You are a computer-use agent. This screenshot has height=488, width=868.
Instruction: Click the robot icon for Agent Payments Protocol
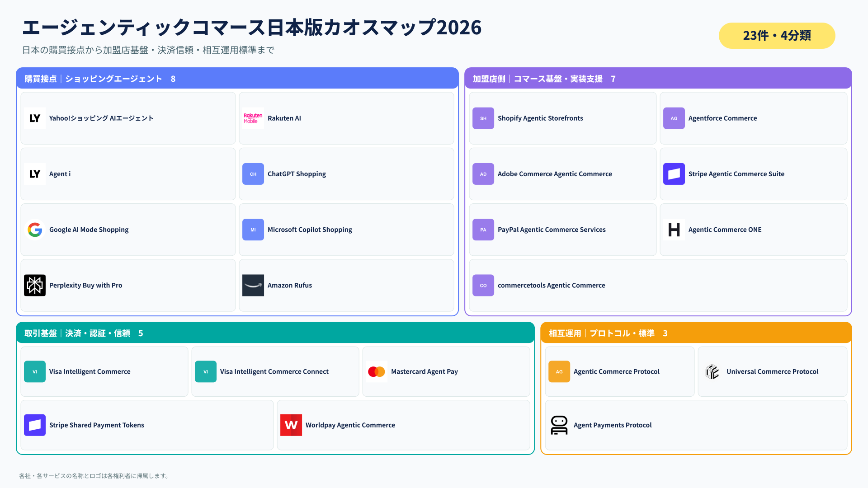(x=559, y=425)
